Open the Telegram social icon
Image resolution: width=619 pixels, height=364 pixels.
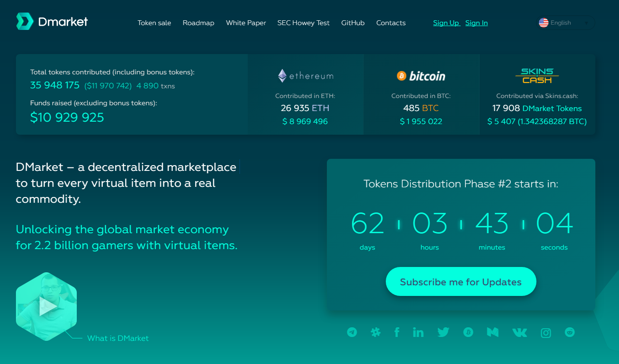tap(352, 332)
